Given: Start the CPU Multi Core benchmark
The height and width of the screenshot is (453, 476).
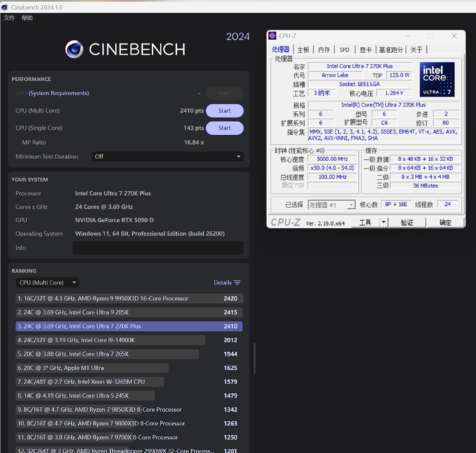Looking at the screenshot, I should 225,111.
